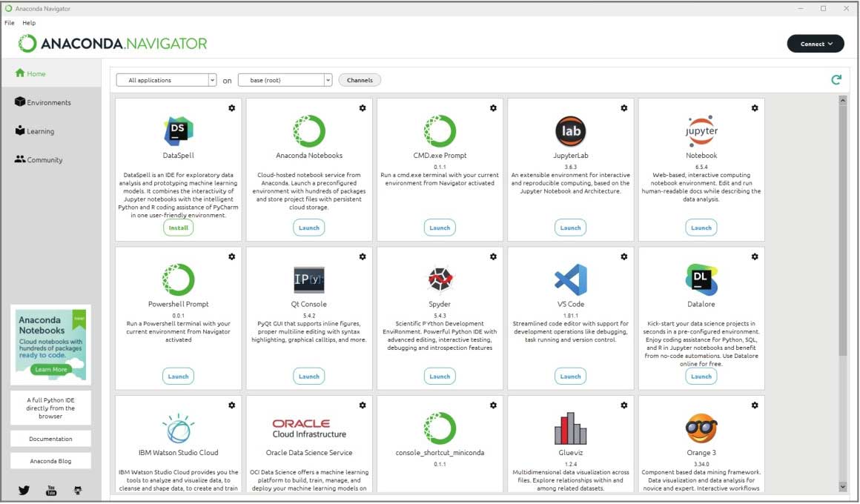This screenshot has height=504, width=860.
Task: Open console_shortcut_miniconda gear options
Action: 493,405
